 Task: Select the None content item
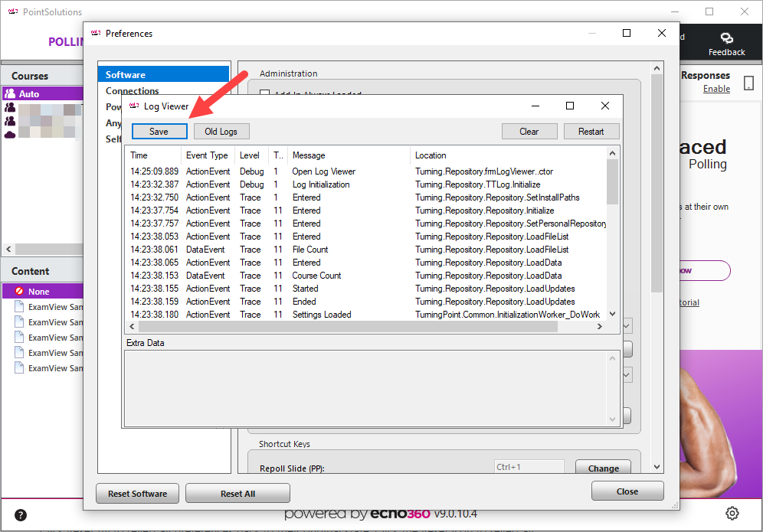43,292
